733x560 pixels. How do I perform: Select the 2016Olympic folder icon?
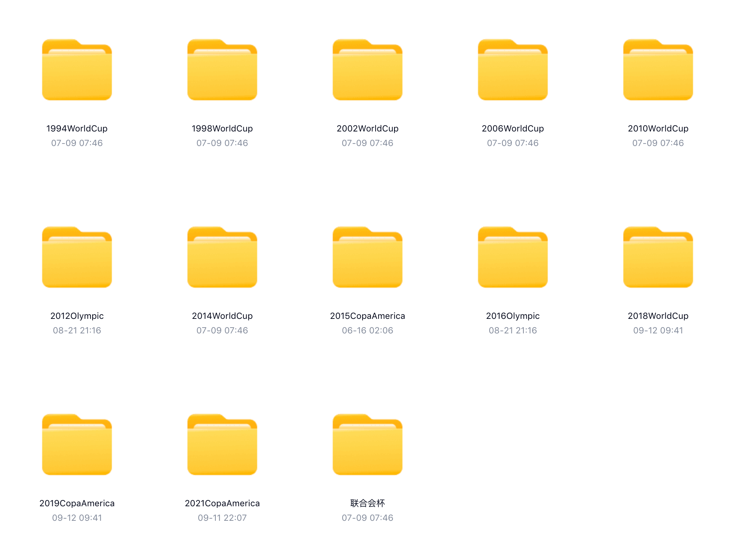coord(513,257)
